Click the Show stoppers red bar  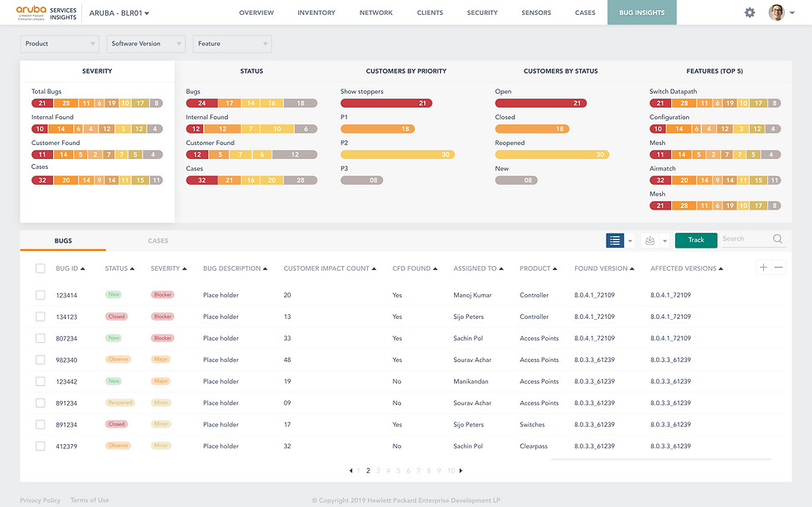[386, 103]
